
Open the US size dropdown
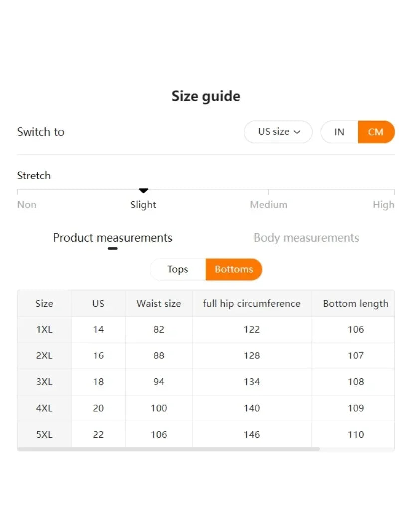pyautogui.click(x=278, y=132)
